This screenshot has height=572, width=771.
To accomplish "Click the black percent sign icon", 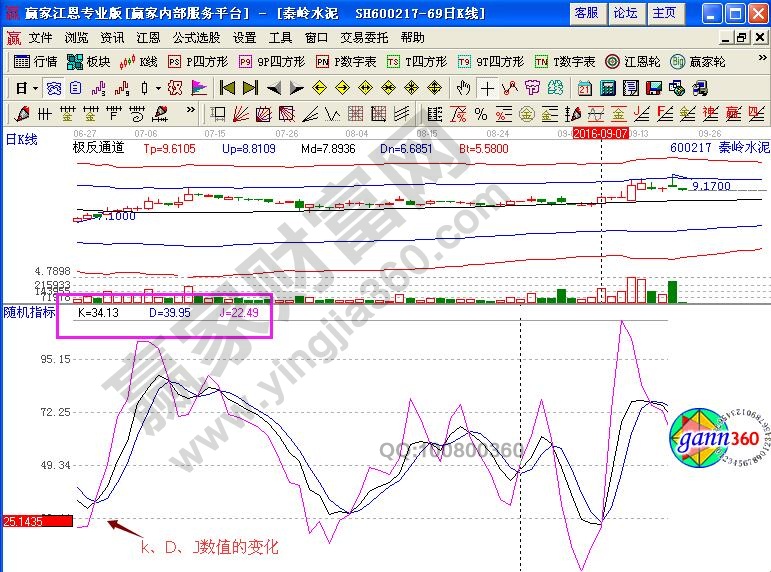I will click(x=481, y=114).
